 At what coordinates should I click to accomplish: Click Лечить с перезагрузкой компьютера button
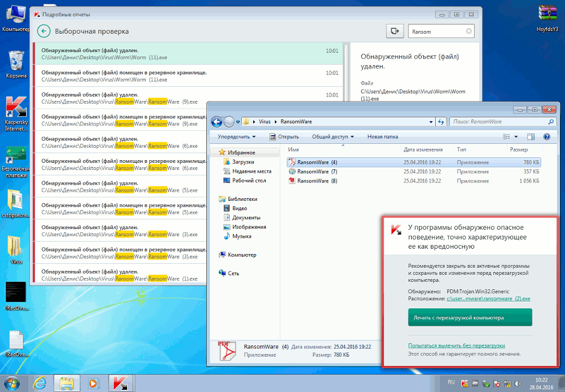click(x=470, y=318)
